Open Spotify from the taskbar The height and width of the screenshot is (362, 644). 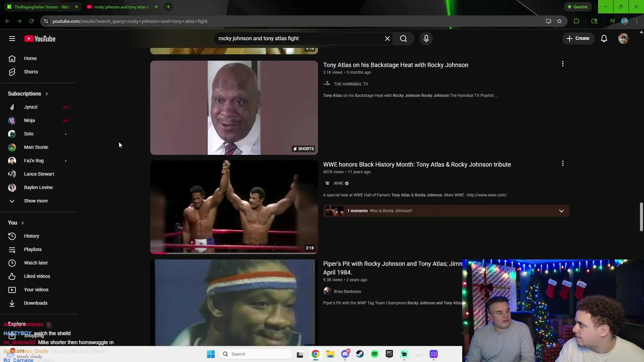pyautogui.click(x=374, y=354)
